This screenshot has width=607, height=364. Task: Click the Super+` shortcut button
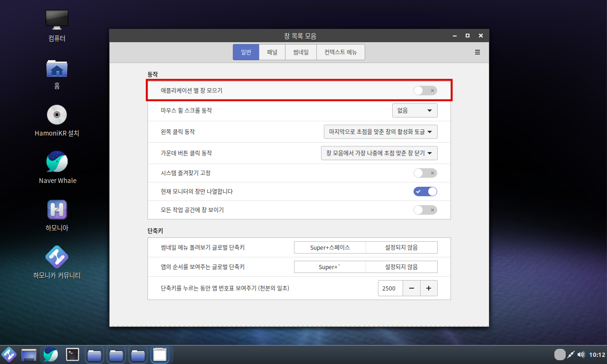pos(330,267)
